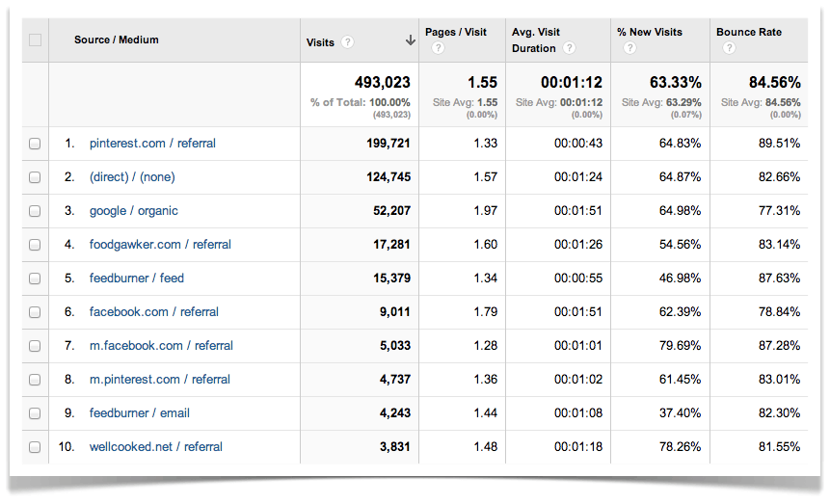
Task: Click the help icon under Pages / Visit
Action: coord(438,48)
